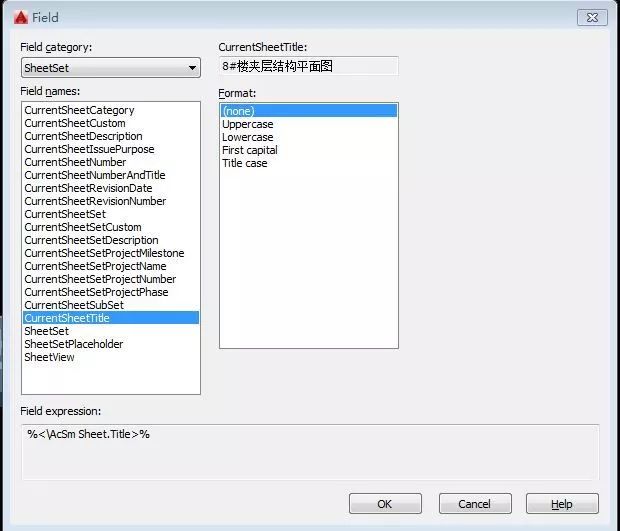Pick First capital format
The width and height of the screenshot is (620, 531).
tap(250, 150)
